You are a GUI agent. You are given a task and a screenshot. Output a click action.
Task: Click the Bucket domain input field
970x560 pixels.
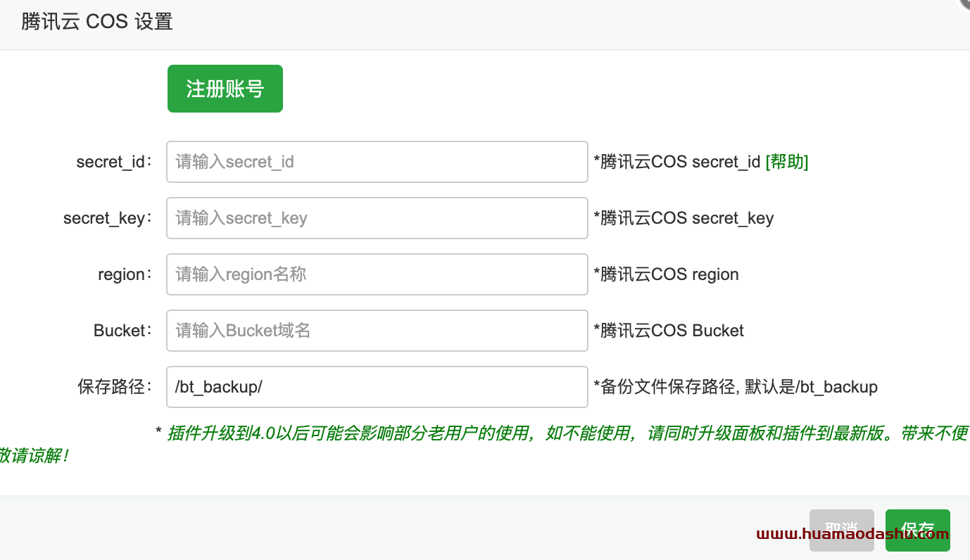pos(377,331)
